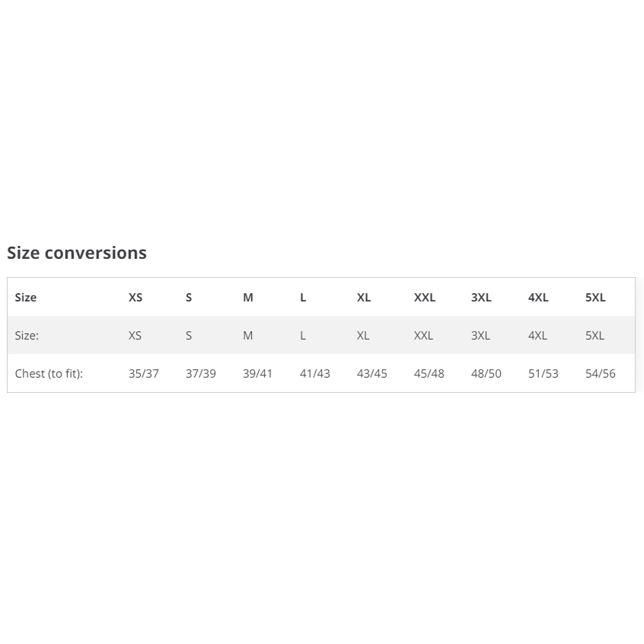The height and width of the screenshot is (644, 644).
Task: Click the 51/53 chest value
Action: 544,373
